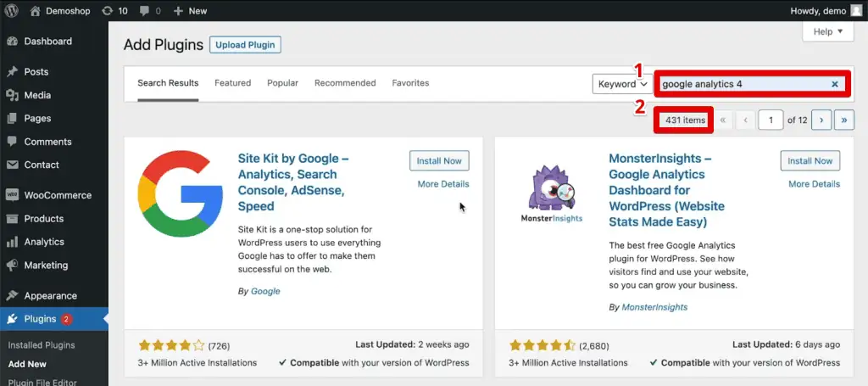
Task: Click the Howdy, demo account text
Action: (818, 11)
